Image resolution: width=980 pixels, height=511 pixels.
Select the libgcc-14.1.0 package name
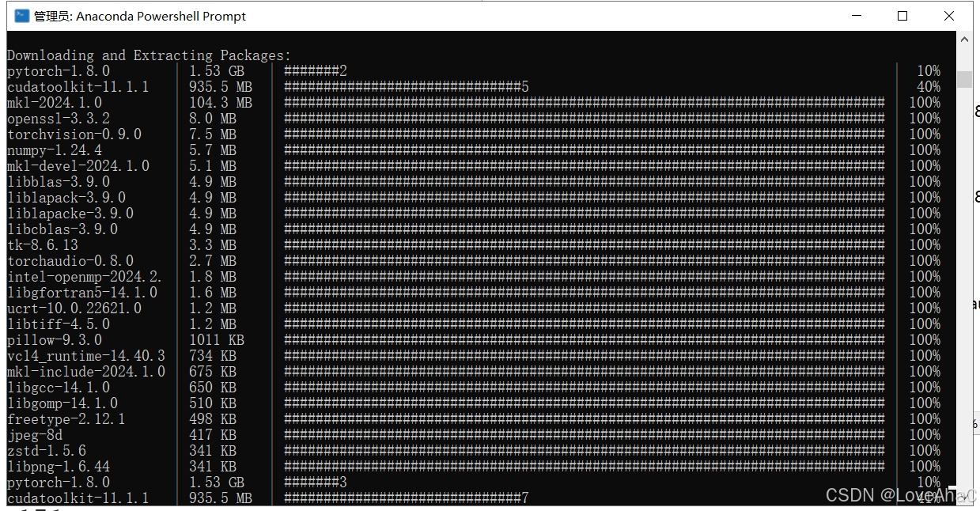pos(59,388)
